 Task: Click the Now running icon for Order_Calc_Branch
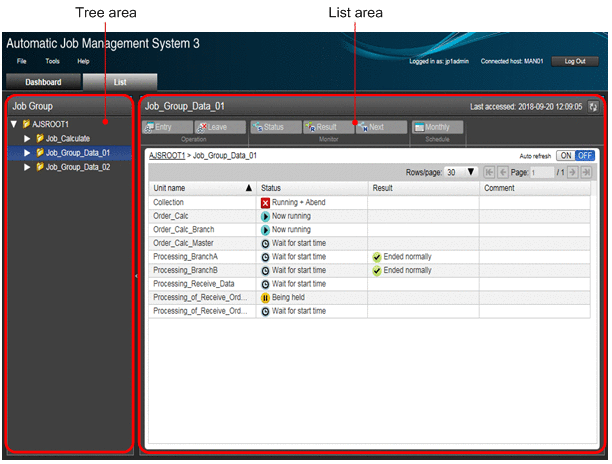[265, 230]
